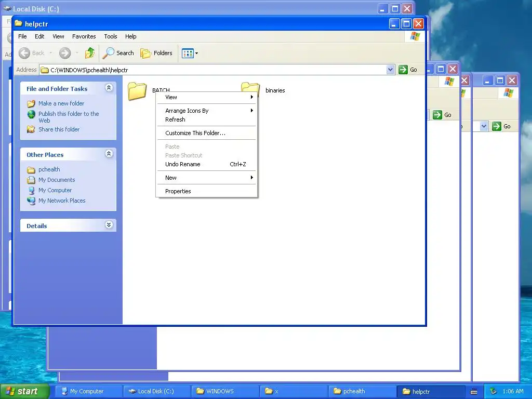532x399 pixels.
Task: Click the My Documents icon in sidebar
Action: [x=31, y=180]
